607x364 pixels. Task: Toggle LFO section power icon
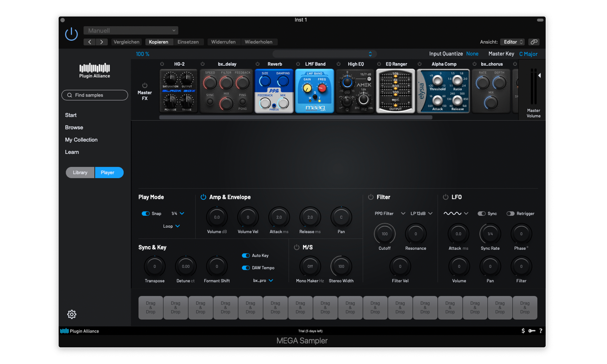click(x=446, y=197)
